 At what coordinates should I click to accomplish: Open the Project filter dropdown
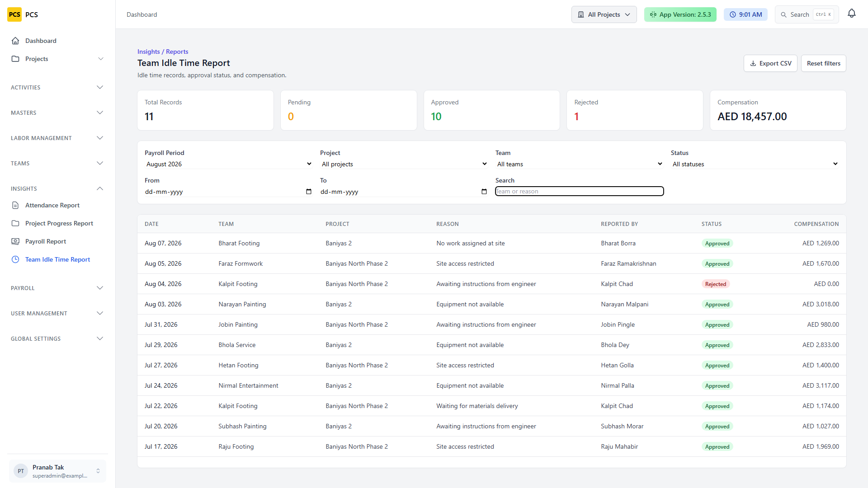tap(404, 164)
